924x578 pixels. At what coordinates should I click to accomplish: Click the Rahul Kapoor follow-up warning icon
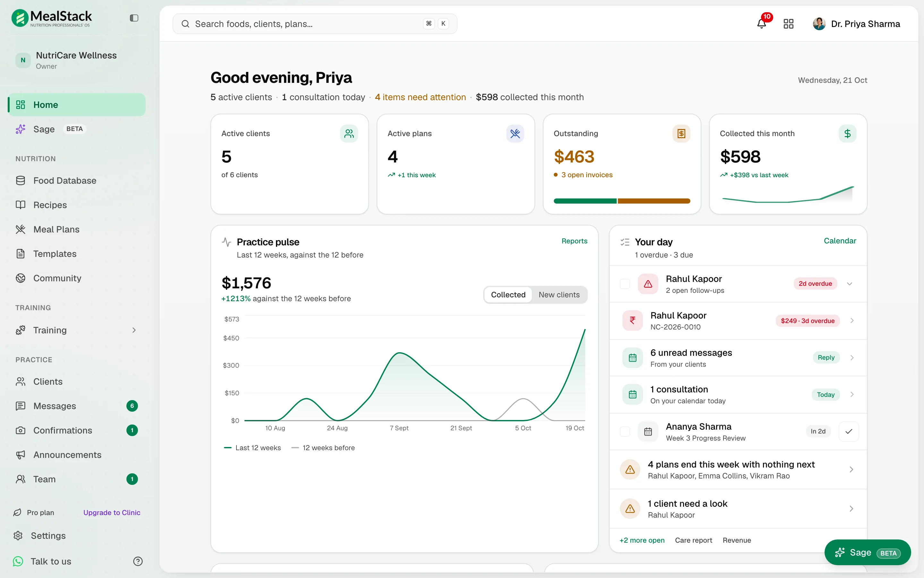coord(648,284)
